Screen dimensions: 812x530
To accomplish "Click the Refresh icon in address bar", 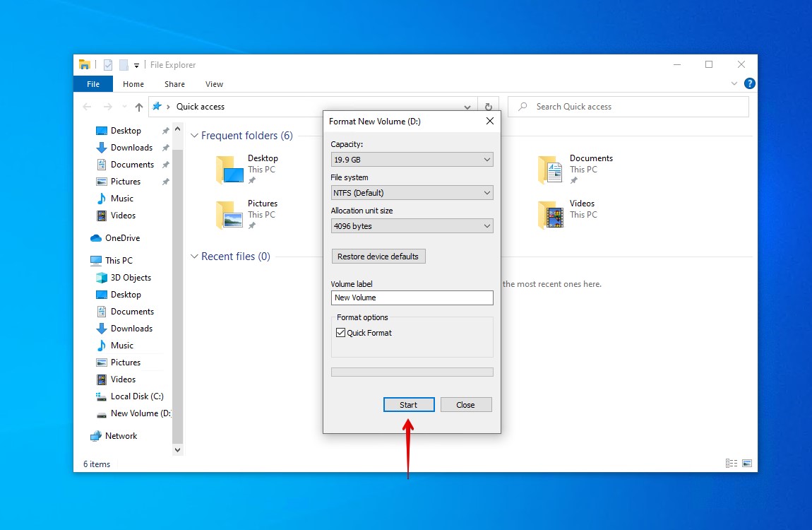I will coord(488,107).
